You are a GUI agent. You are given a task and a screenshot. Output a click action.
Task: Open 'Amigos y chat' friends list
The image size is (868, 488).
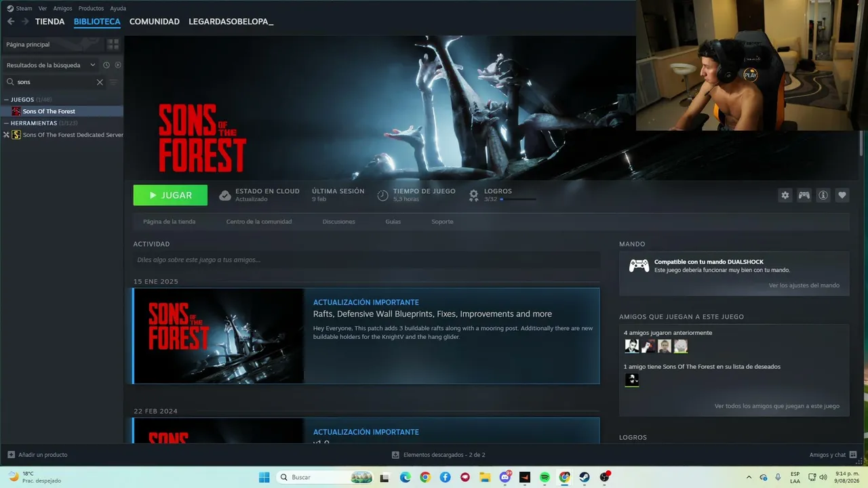833,455
